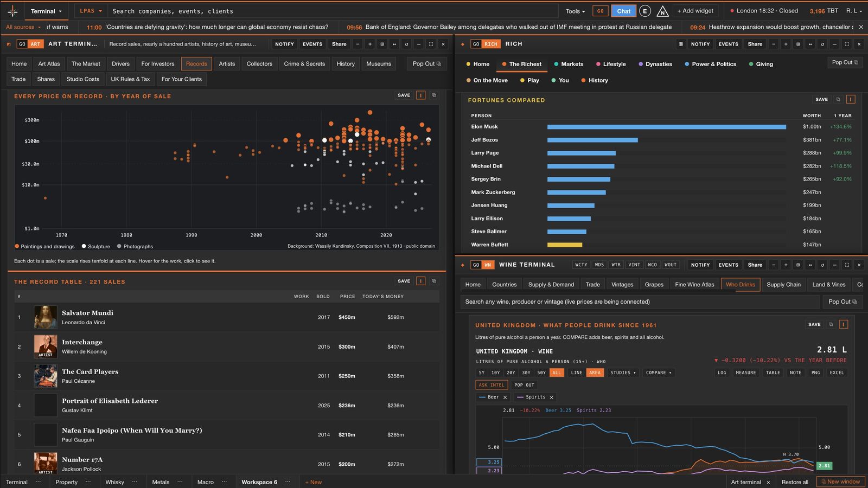Expand the COMPARE dropdown in wine chart
The height and width of the screenshot is (488, 868).
click(659, 373)
